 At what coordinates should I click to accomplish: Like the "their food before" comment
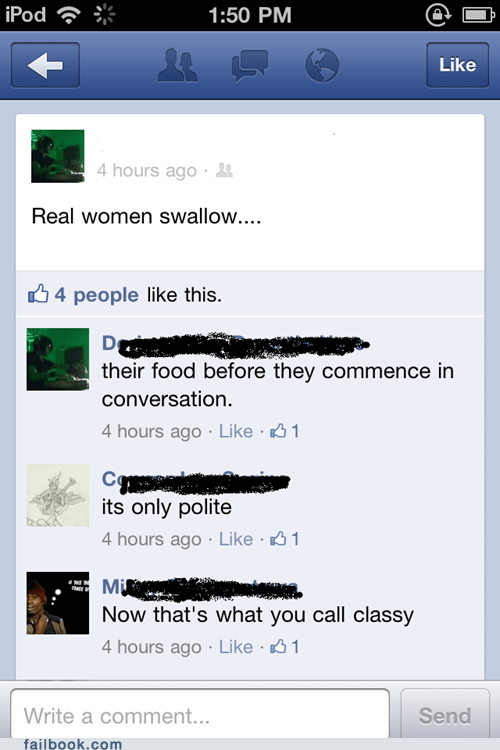(x=236, y=431)
